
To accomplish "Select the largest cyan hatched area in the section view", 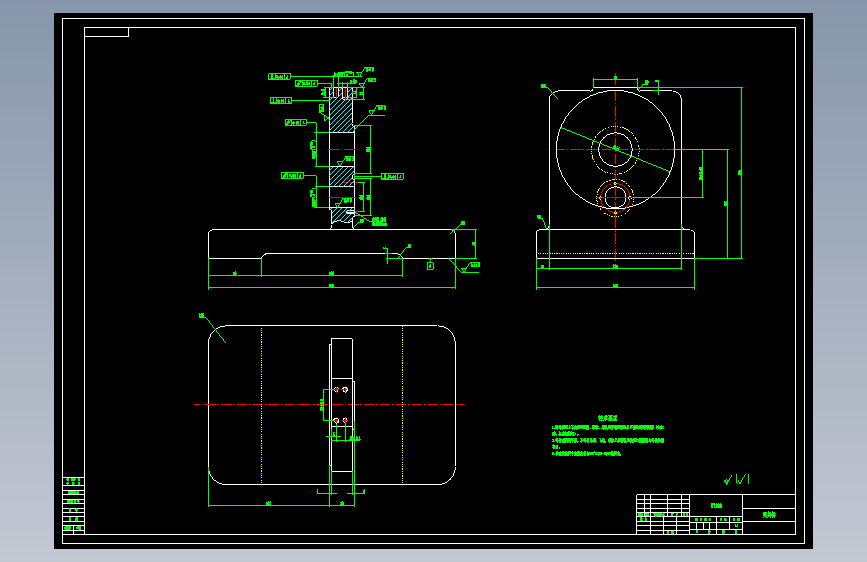I will (341, 115).
